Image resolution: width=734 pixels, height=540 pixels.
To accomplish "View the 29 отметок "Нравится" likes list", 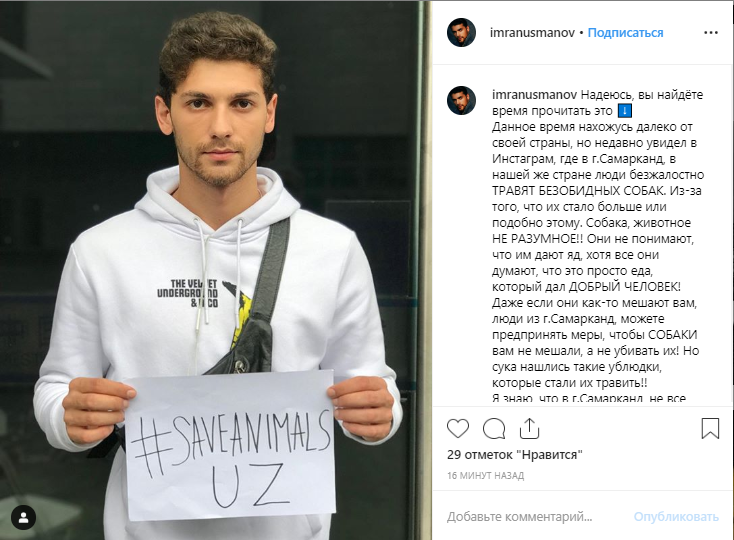I will point(515,454).
